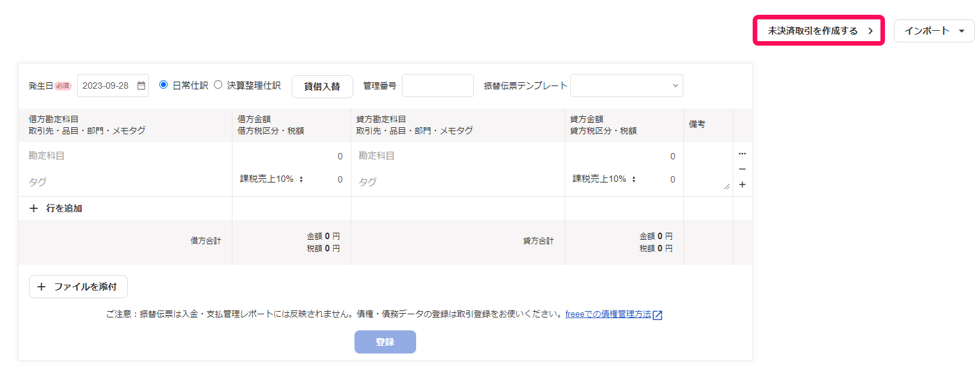
Task: Select the 決算整理仕訳 radio button
Action: coord(218,85)
